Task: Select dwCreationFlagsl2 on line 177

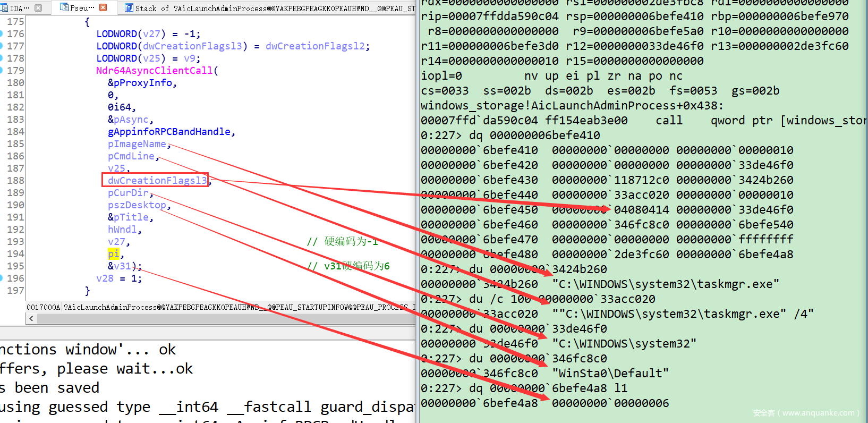Action: (316, 46)
